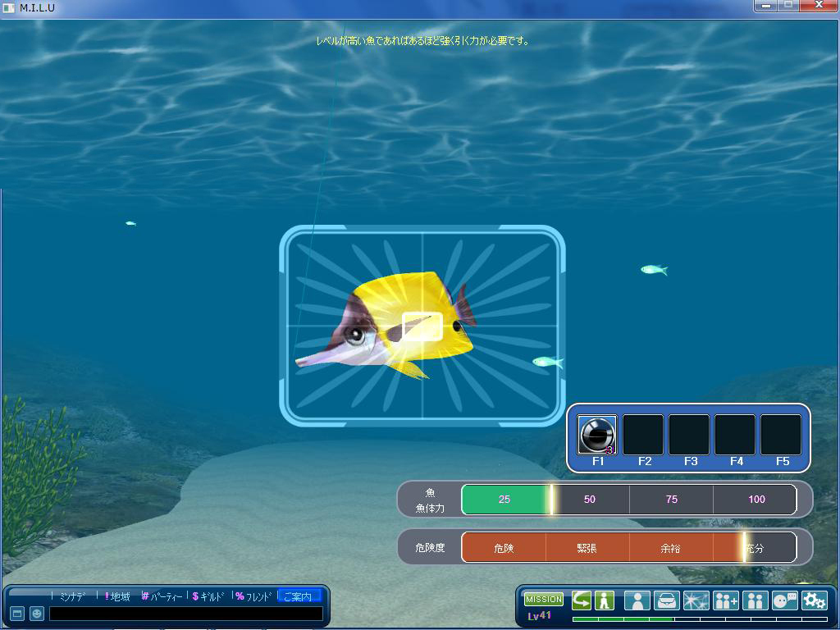The width and height of the screenshot is (840, 630).
Task: Open the emoticon smiley face button
Action: click(x=37, y=614)
